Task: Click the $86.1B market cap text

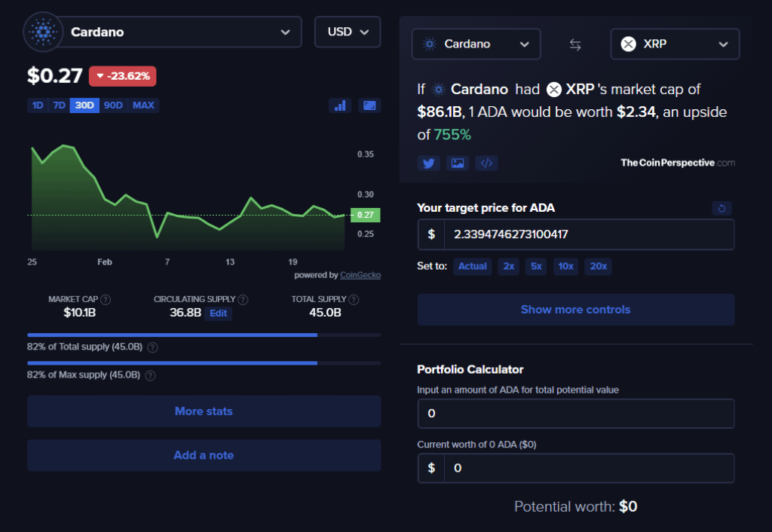Action: pyautogui.click(x=440, y=112)
